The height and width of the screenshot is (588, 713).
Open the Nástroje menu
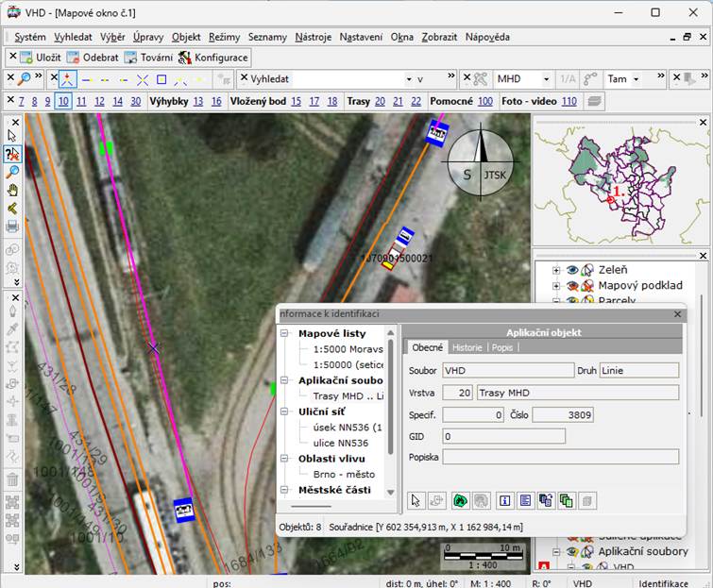click(x=313, y=37)
